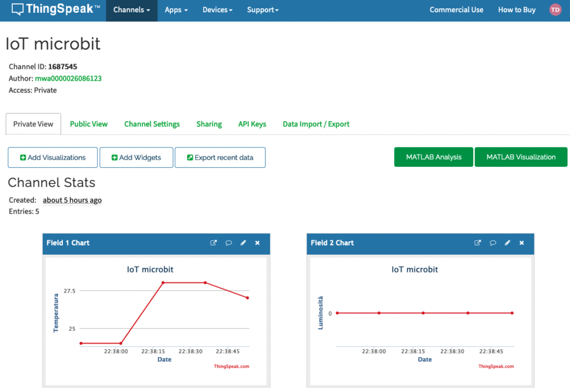Open Field 2 Chart in new window icon
Screen dimensions: 570x392
[478, 243]
